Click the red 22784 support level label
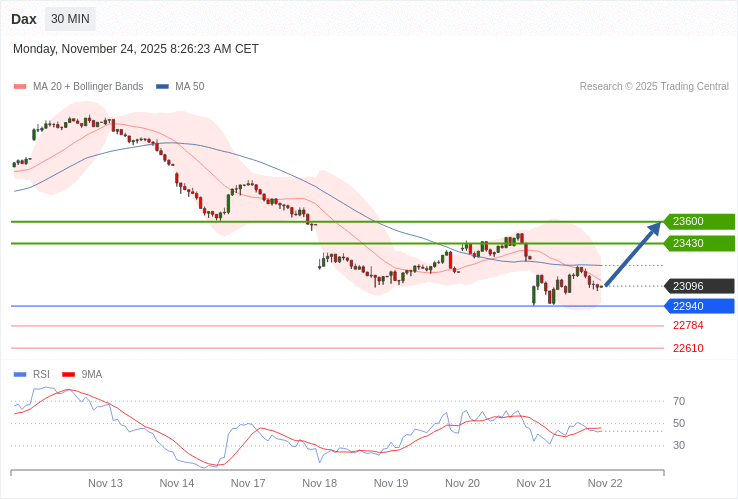Viewport: 738px width, 500px height. point(688,326)
